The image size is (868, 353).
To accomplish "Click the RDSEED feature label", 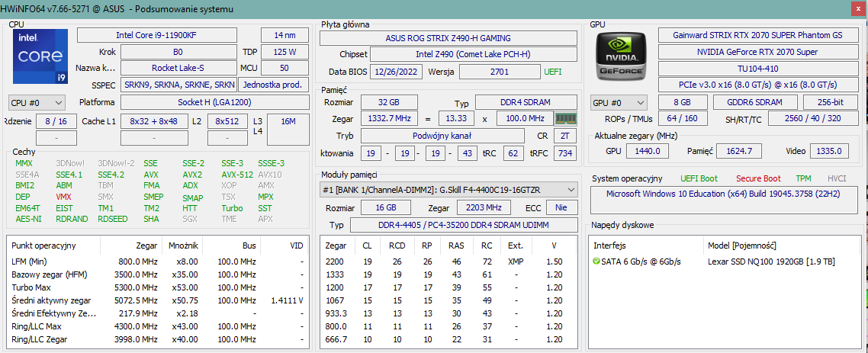I will click(x=113, y=219).
